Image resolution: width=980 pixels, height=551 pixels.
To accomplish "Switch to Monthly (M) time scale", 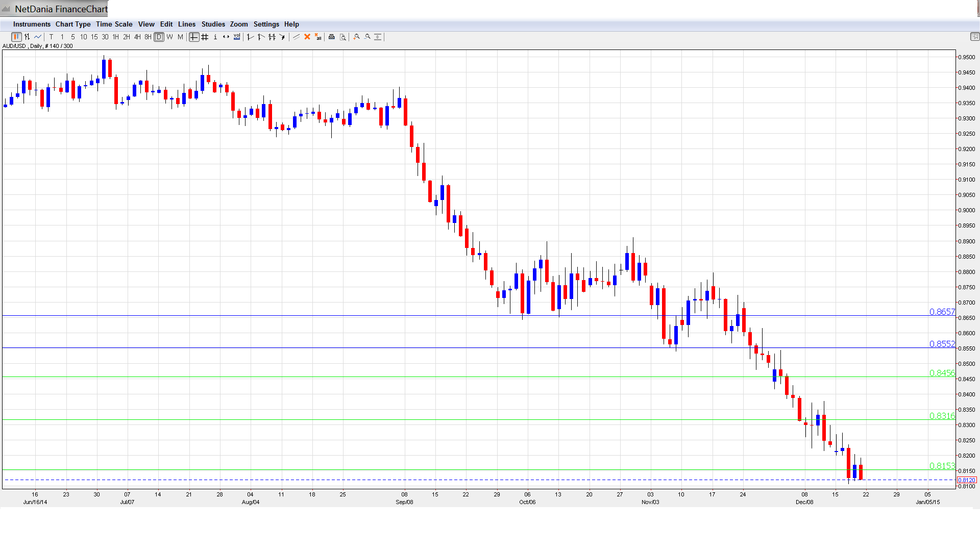I will [180, 37].
